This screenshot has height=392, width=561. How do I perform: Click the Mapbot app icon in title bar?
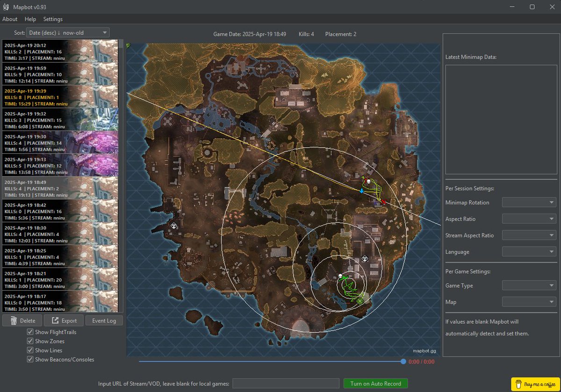6,7
